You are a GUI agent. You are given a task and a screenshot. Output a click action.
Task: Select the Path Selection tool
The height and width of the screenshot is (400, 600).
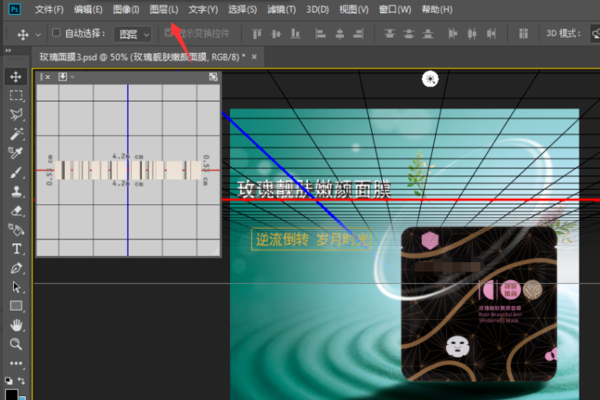point(16,287)
